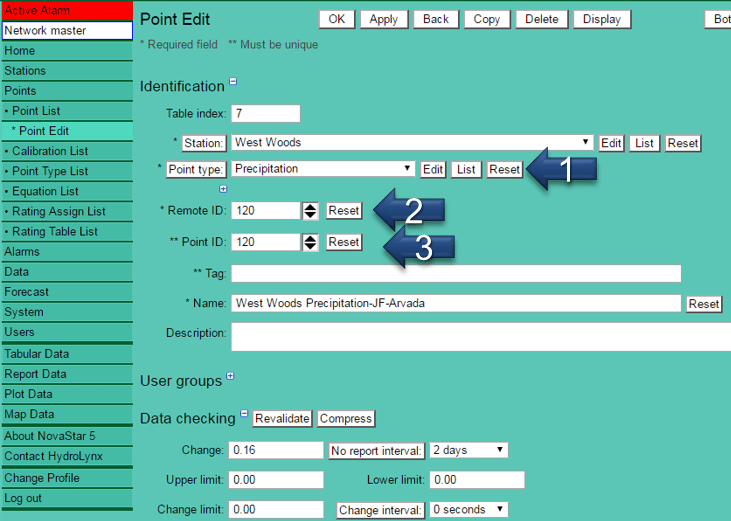The image size is (731, 521).
Task: Decrement the Point ID stepper down arrow
Action: coord(311,246)
